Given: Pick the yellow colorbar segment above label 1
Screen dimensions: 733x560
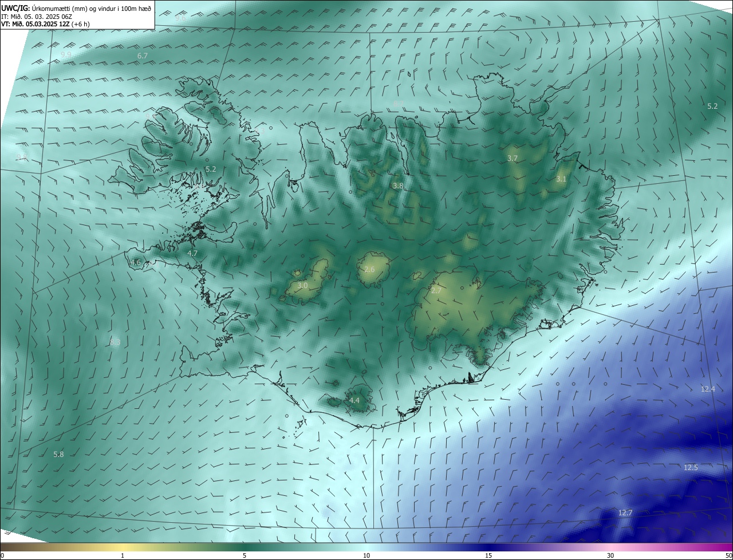Looking at the screenshot, I should click(123, 547).
